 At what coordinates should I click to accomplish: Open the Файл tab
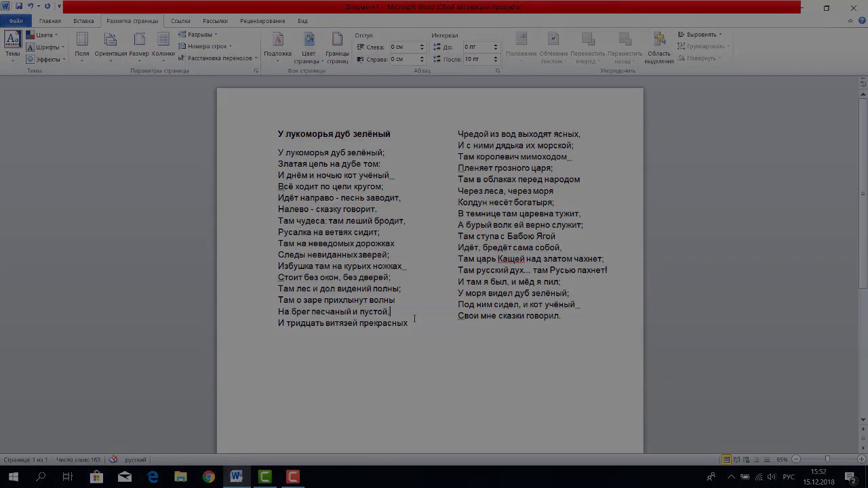coord(16,21)
